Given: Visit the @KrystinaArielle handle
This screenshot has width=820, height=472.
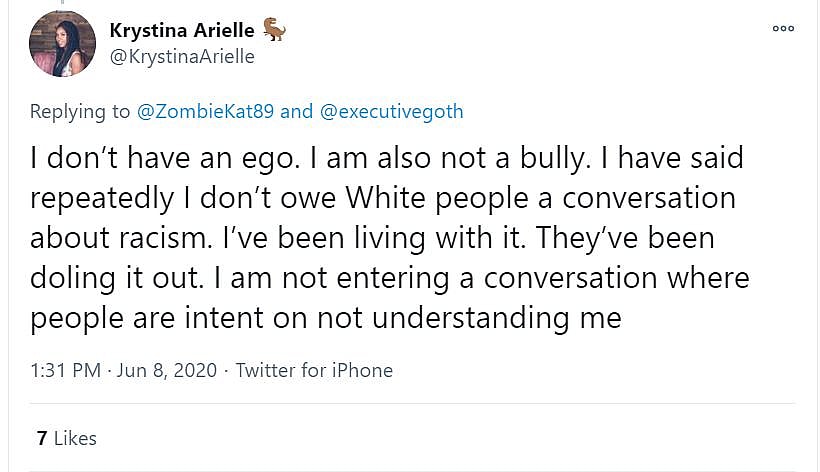Looking at the screenshot, I should (181, 57).
